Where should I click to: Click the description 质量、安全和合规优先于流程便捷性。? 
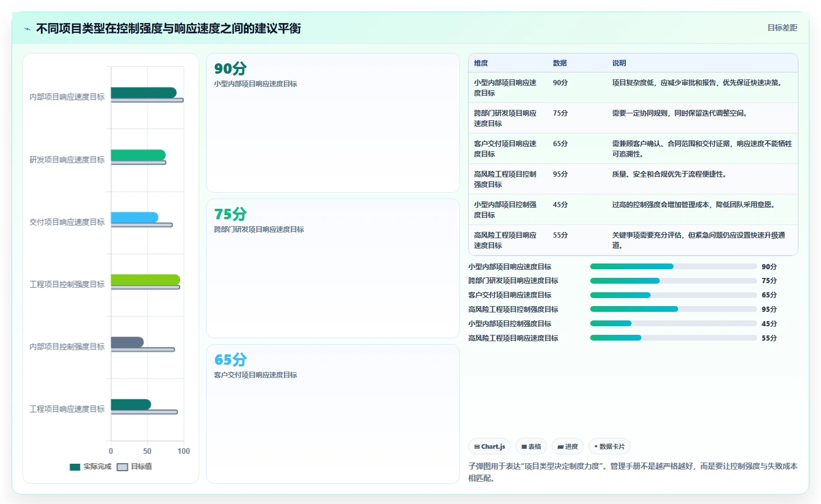(670, 174)
